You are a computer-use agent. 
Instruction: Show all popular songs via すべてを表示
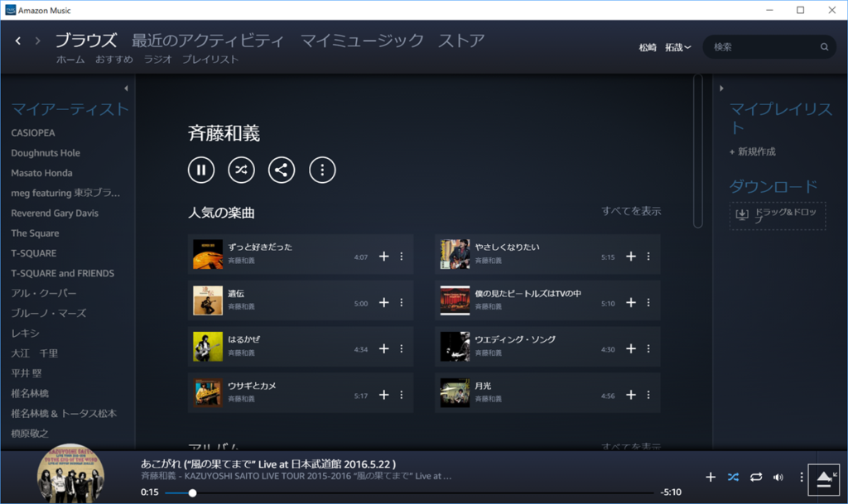(x=631, y=211)
